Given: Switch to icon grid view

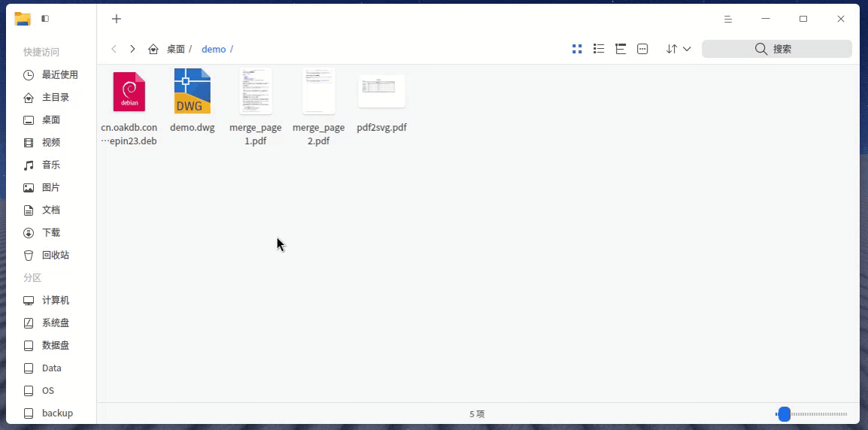Looking at the screenshot, I should (x=577, y=49).
